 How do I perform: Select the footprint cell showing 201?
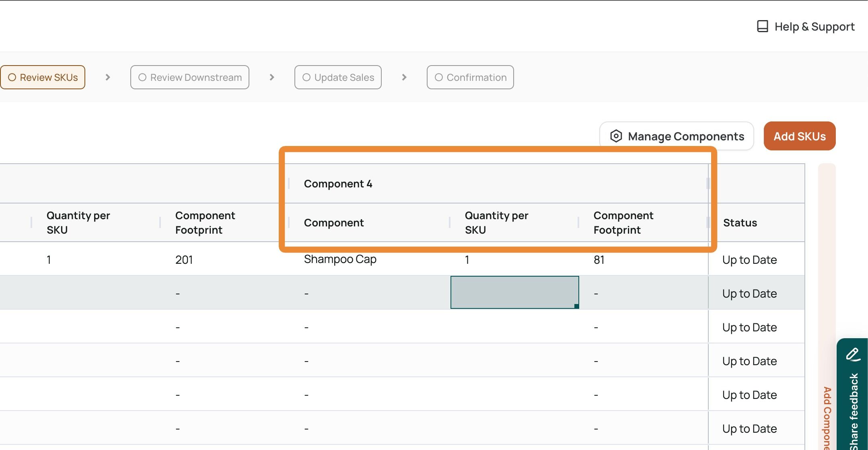click(224, 259)
